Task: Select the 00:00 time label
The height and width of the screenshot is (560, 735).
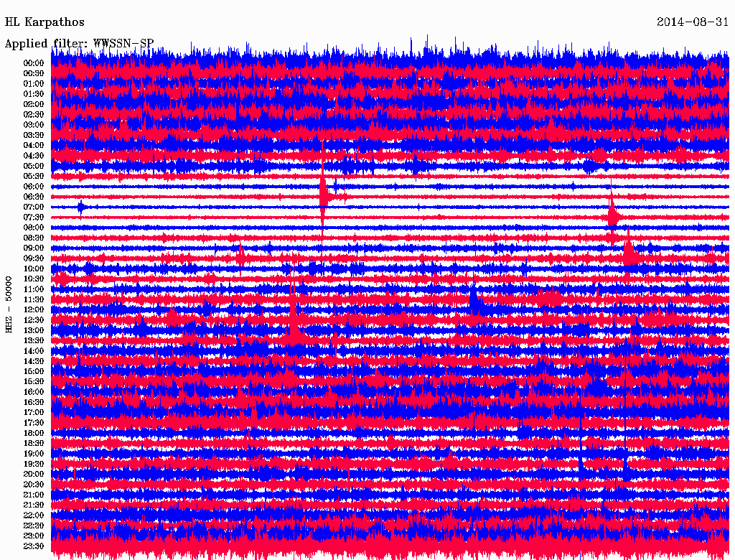Action: (x=34, y=63)
